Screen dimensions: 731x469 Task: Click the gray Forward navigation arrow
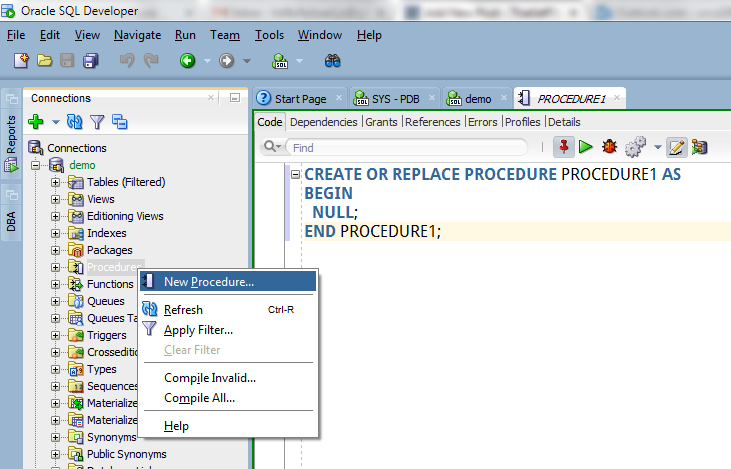227,61
